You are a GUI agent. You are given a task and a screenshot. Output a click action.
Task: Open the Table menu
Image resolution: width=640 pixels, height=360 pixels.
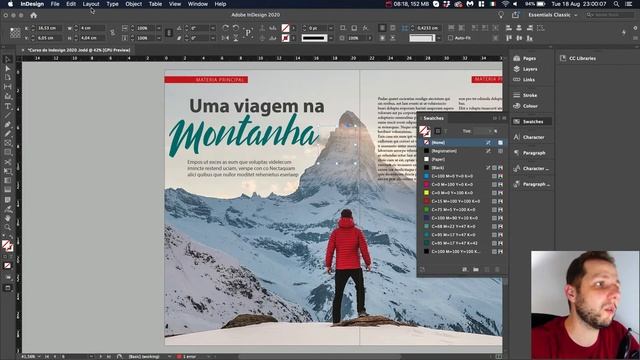tap(155, 4)
